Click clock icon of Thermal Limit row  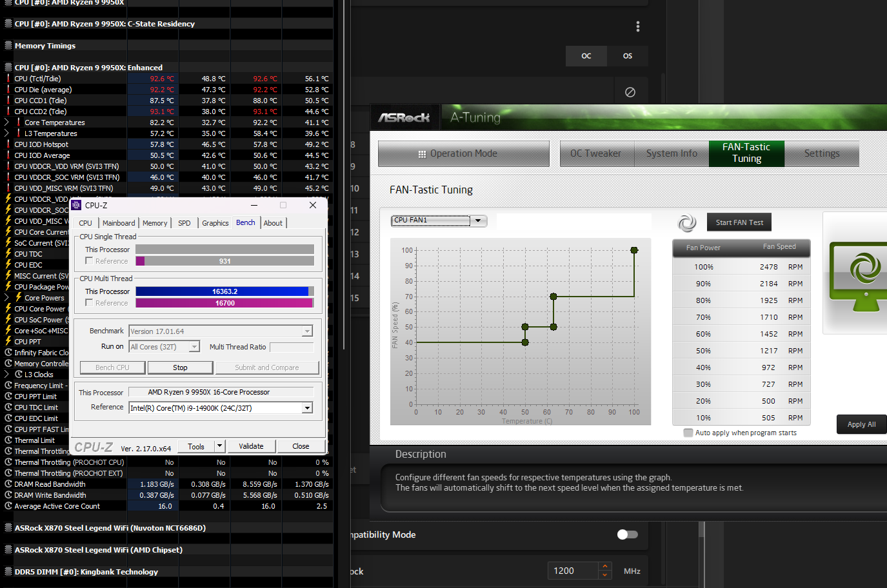pyautogui.click(x=8, y=440)
